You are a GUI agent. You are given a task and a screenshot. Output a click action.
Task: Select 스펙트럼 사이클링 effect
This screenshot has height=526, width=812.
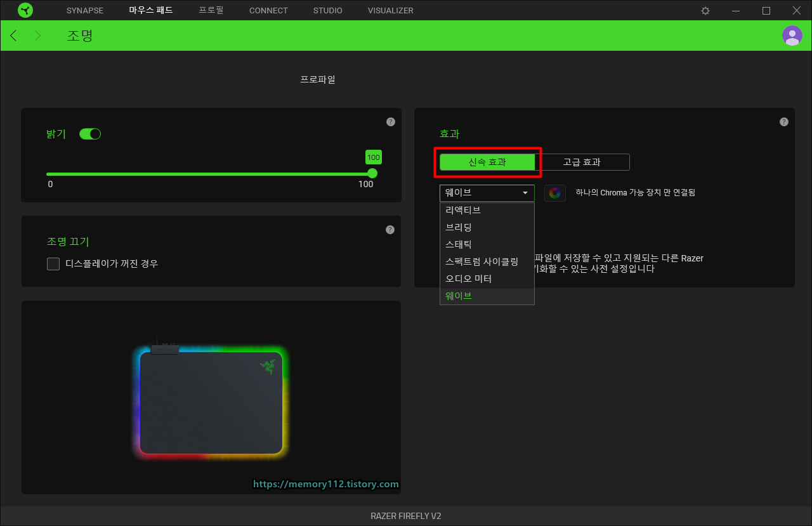click(x=487, y=261)
